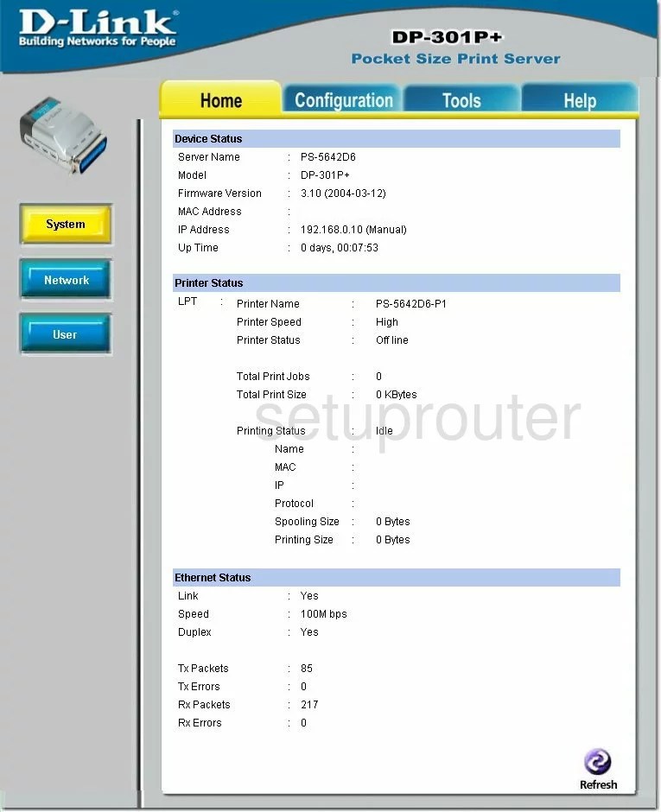Click the Refresh text label
The height and width of the screenshot is (812, 661).
tap(598, 784)
